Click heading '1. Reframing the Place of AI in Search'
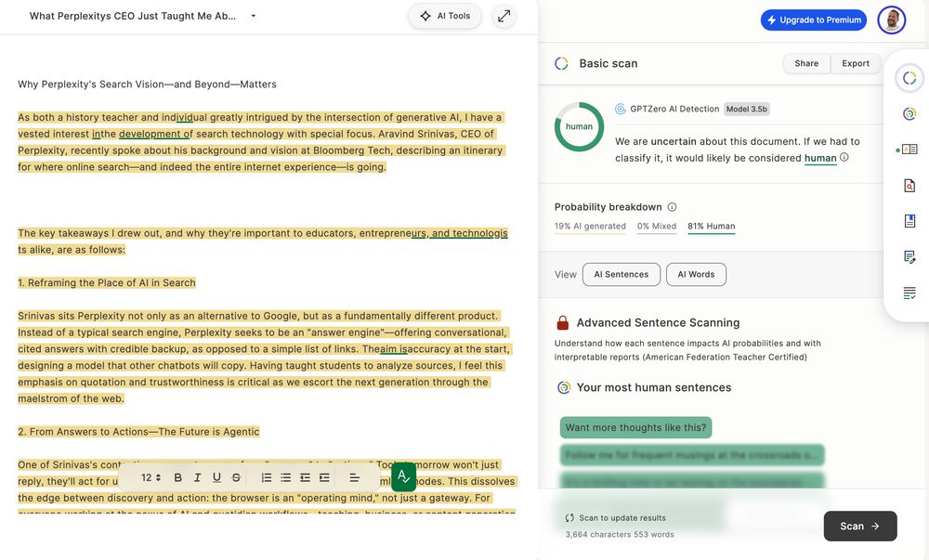Viewport: 929px width, 560px height. tap(107, 283)
